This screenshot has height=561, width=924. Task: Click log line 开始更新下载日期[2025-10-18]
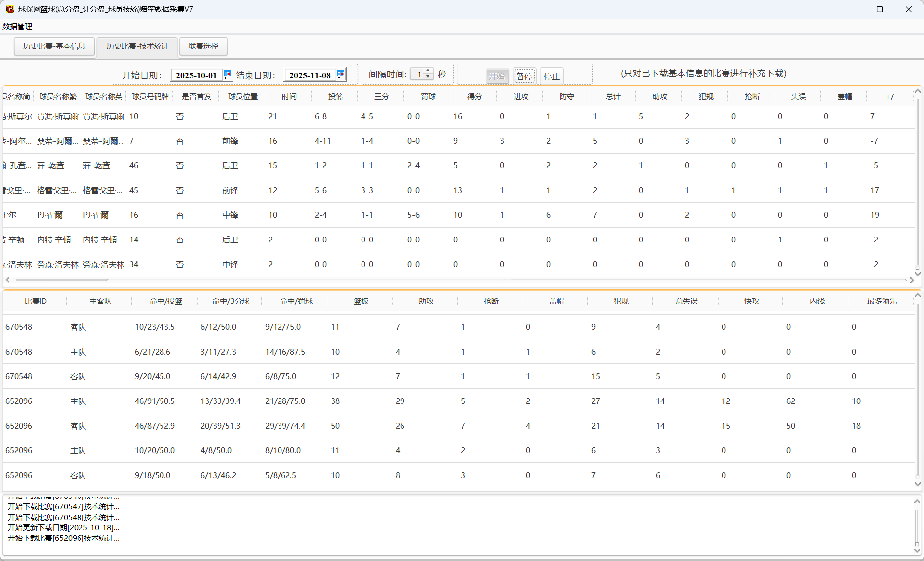coord(63,528)
